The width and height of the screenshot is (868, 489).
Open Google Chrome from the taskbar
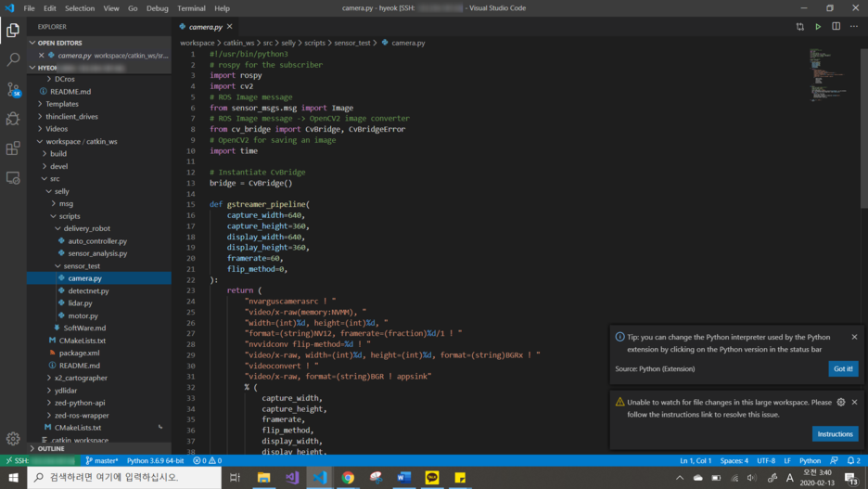(348, 477)
